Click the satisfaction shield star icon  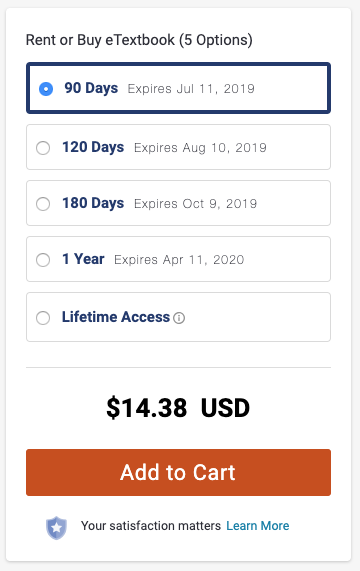click(x=56, y=528)
